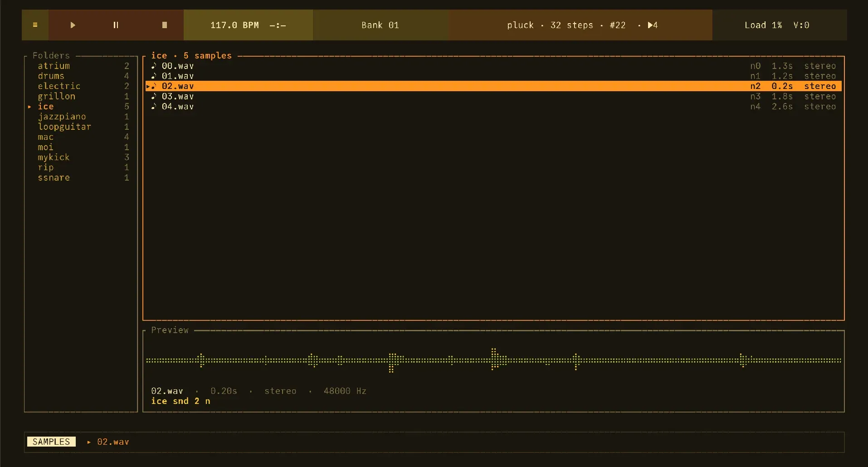Select the mac folder
The width and height of the screenshot is (868, 467).
(81, 137)
